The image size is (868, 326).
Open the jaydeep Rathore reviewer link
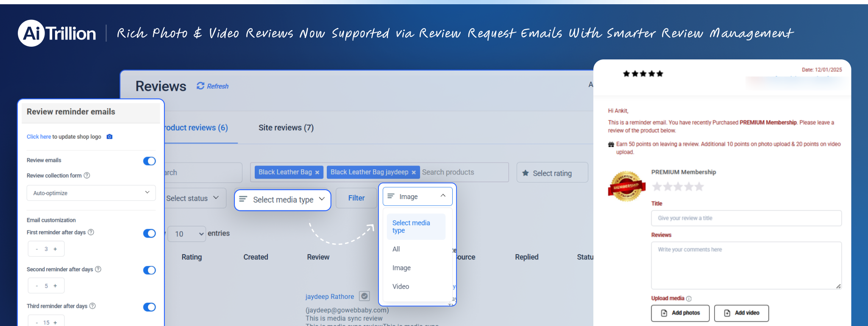pos(330,297)
